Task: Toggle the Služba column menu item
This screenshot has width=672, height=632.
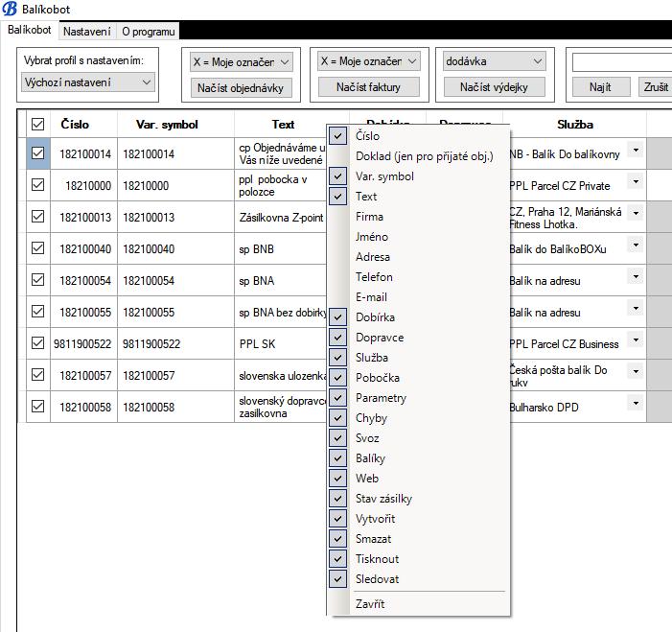Action: coord(419,358)
